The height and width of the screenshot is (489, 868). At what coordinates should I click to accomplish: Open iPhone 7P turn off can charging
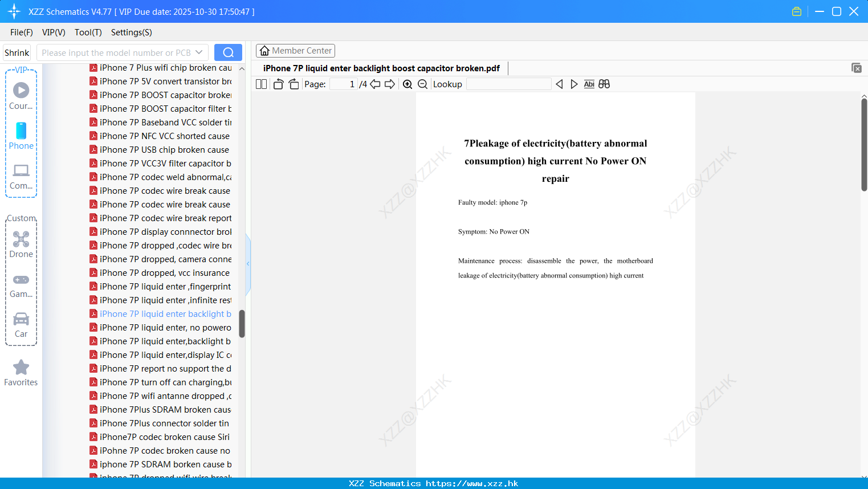click(x=161, y=382)
